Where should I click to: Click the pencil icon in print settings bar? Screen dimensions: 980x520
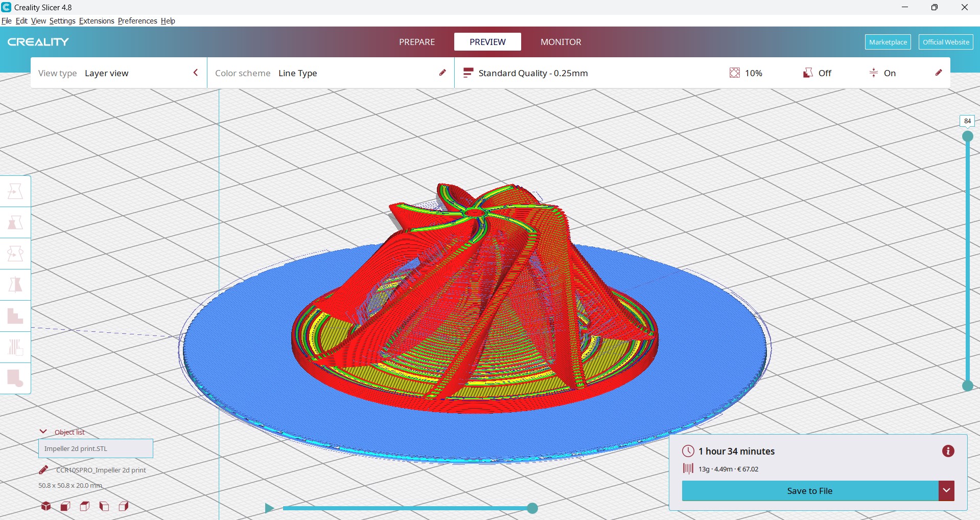tap(939, 73)
